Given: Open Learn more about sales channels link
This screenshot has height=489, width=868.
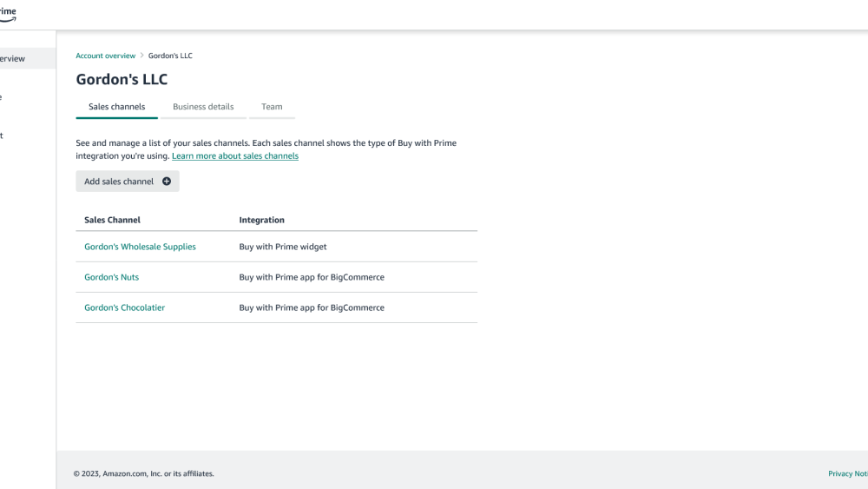Looking at the screenshot, I should click(234, 156).
